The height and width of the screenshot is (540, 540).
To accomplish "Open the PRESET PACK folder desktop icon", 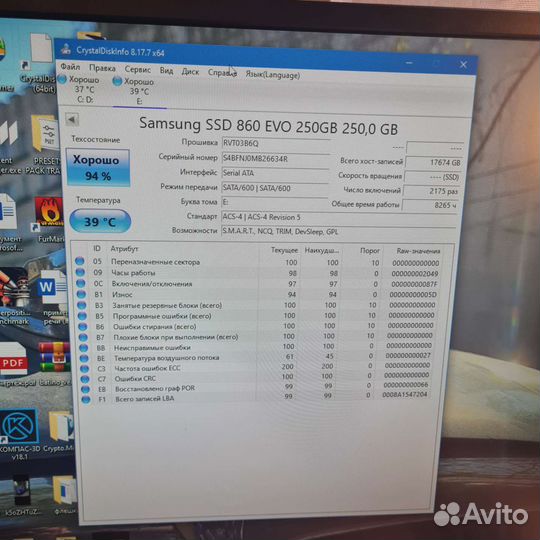I will point(45,144).
